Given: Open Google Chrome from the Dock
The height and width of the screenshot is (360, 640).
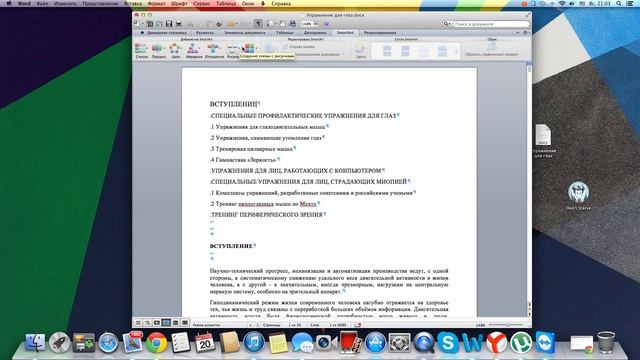Looking at the screenshot, I should tap(157, 342).
